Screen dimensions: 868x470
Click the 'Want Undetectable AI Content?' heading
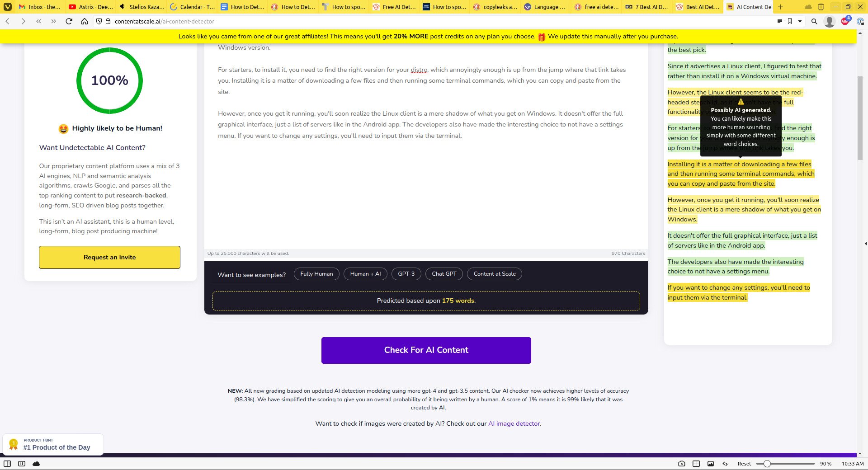[x=92, y=148]
